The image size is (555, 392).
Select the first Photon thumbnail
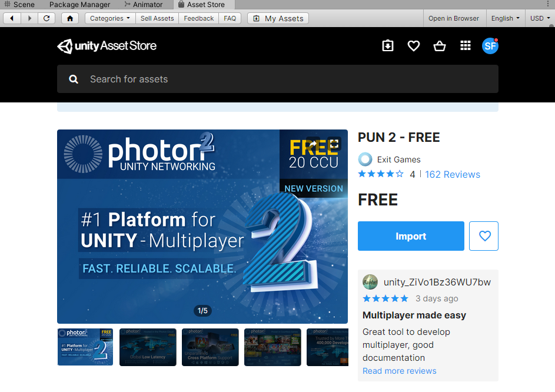(x=85, y=347)
